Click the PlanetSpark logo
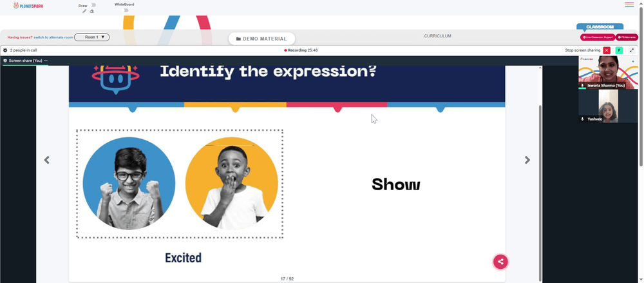 [x=28, y=6]
